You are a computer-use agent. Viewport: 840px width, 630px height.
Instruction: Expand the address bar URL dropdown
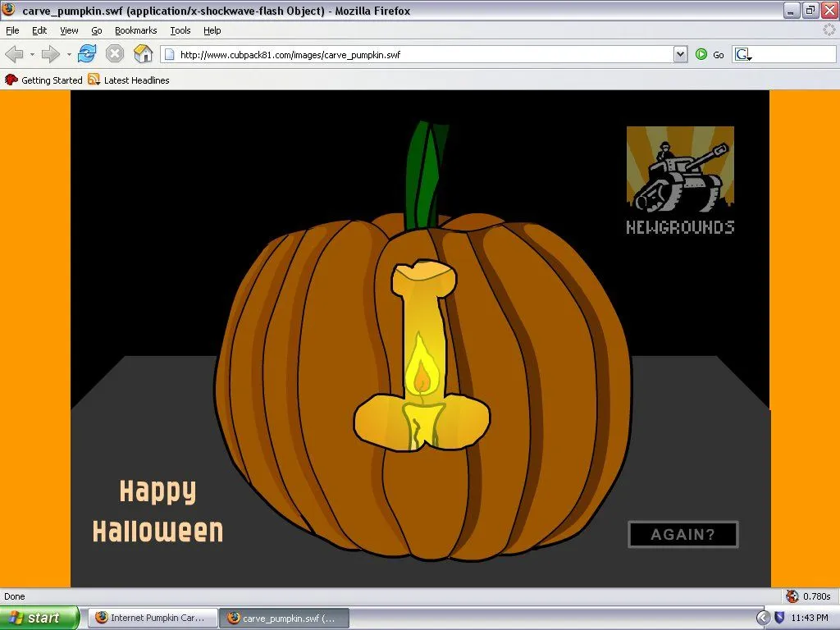[680, 55]
